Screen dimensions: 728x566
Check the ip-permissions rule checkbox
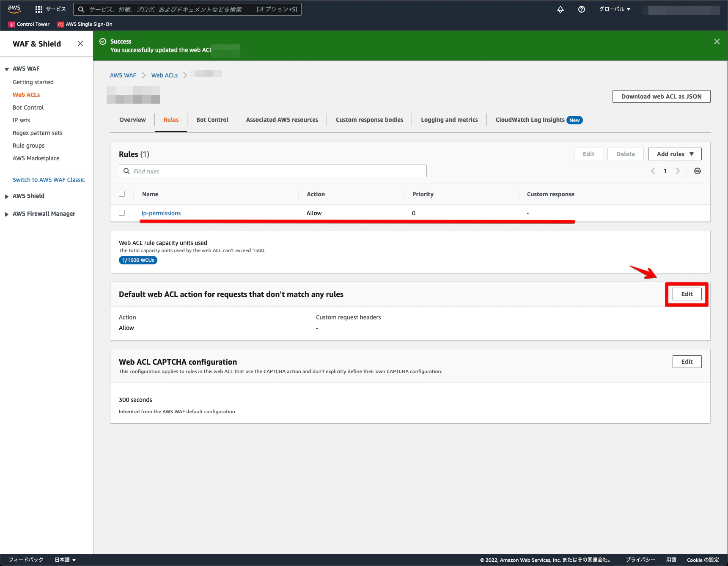pyautogui.click(x=122, y=213)
